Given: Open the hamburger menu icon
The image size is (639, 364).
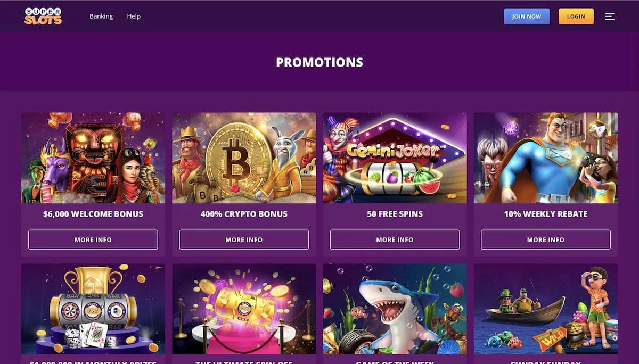Looking at the screenshot, I should (610, 16).
